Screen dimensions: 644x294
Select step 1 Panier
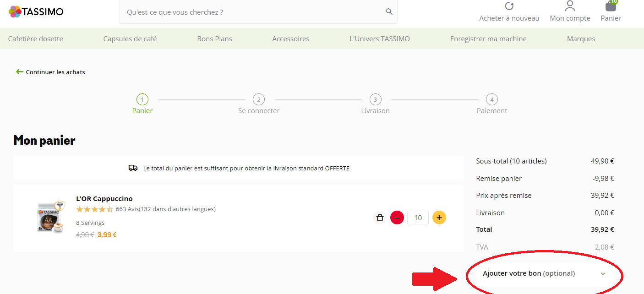pyautogui.click(x=142, y=104)
